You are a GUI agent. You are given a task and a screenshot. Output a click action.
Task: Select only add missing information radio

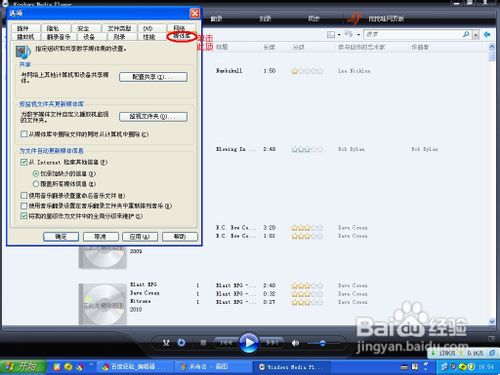(x=36, y=174)
